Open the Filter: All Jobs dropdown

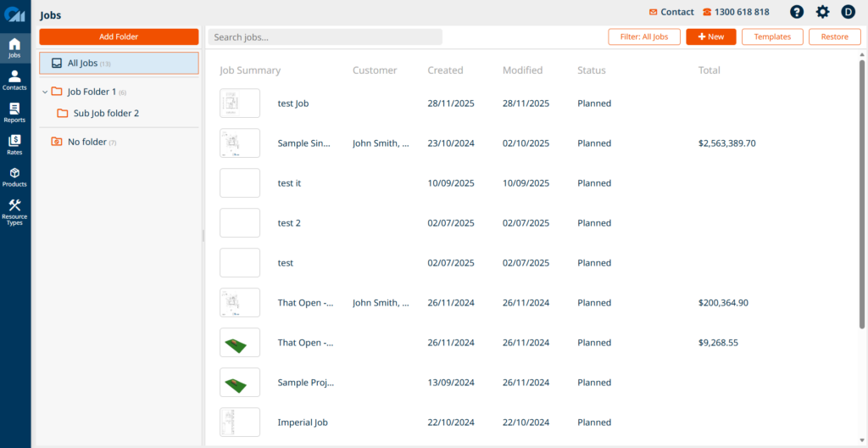pyautogui.click(x=643, y=36)
